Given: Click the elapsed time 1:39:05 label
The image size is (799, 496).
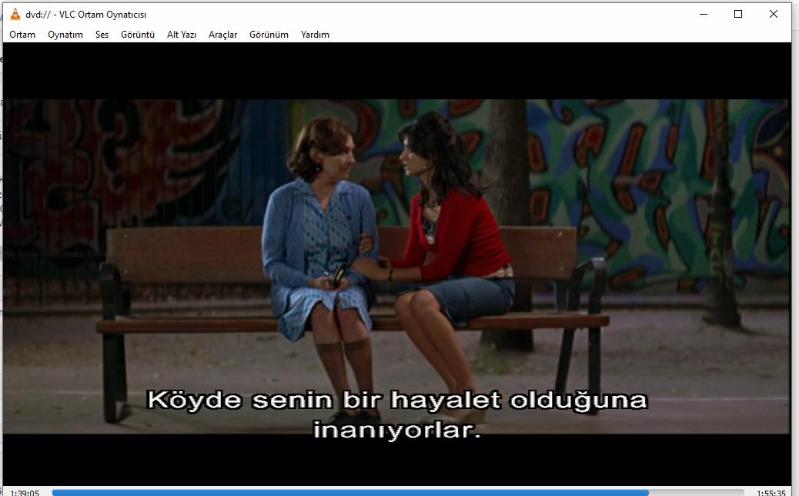Looking at the screenshot, I should (24, 492).
